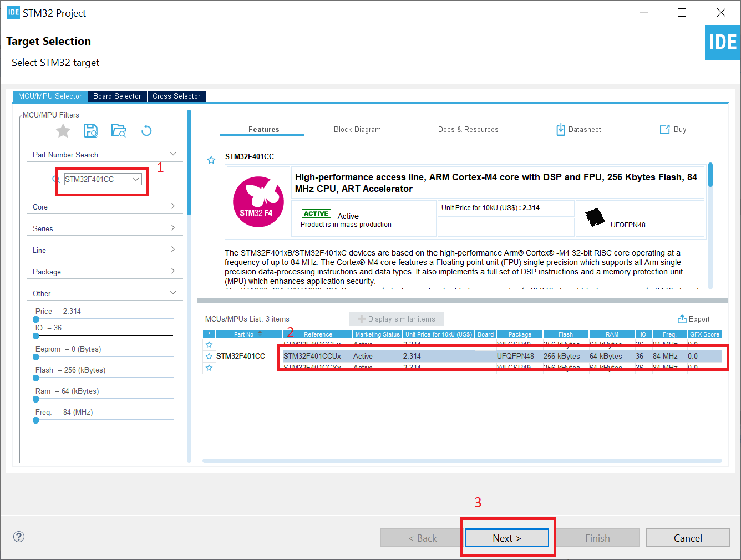Expand the Core filter section
The image size is (741, 560).
pyautogui.click(x=172, y=206)
